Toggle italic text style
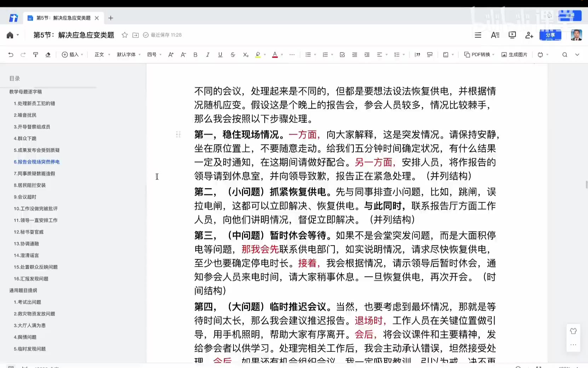Screen dimensions: 588x368 tap(208, 55)
